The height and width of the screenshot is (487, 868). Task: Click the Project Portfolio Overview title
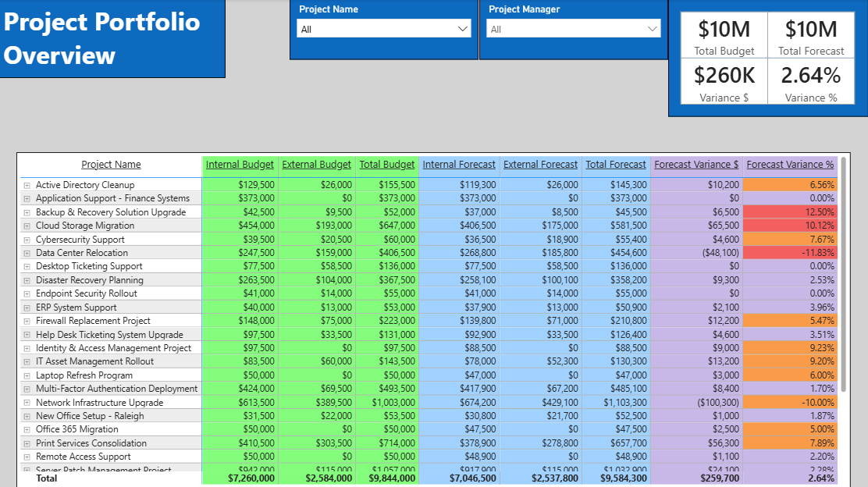click(101, 38)
